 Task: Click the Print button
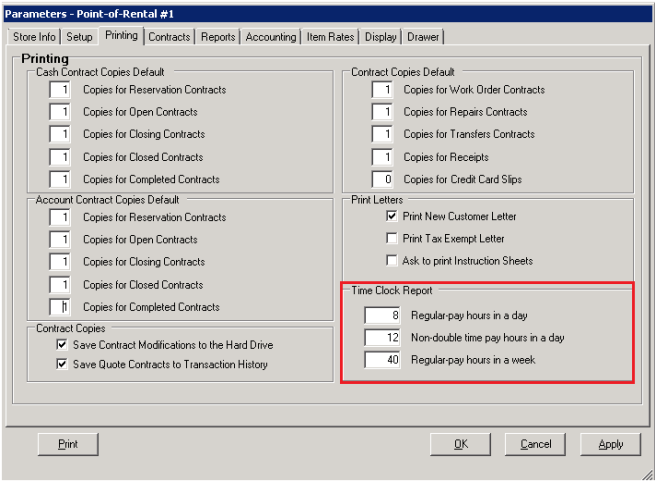(x=68, y=444)
